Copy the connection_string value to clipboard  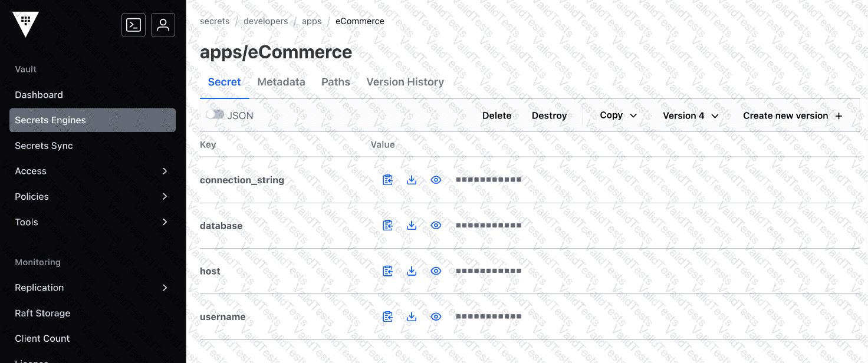click(x=387, y=180)
